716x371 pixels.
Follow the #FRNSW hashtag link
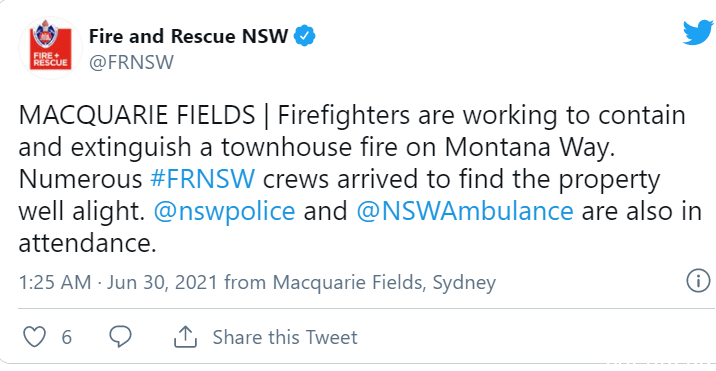pos(203,180)
